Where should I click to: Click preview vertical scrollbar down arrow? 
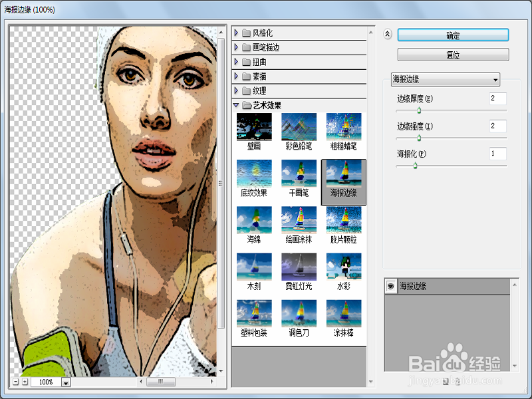[221, 371]
